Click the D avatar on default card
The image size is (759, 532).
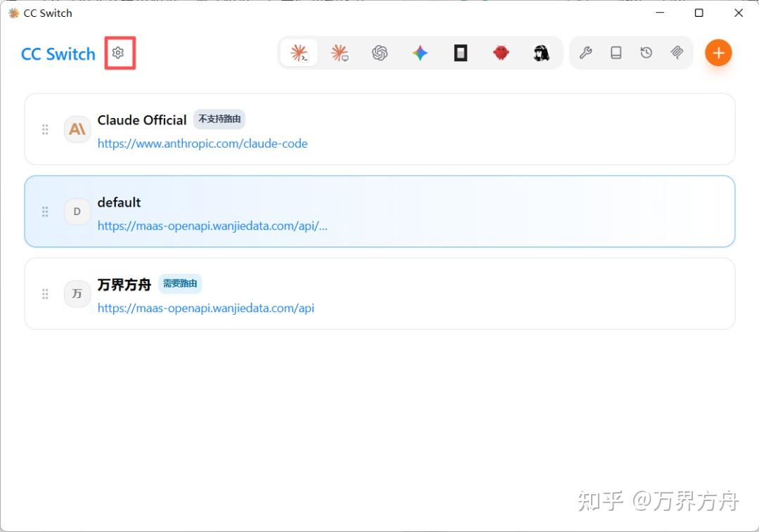[x=77, y=212]
